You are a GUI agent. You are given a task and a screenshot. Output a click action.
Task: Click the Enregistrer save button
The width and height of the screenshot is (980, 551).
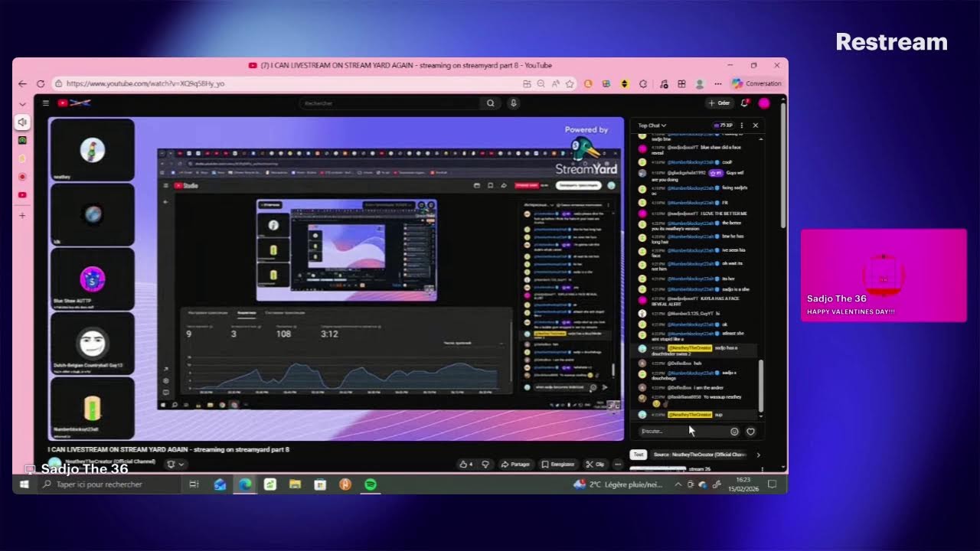(x=558, y=464)
